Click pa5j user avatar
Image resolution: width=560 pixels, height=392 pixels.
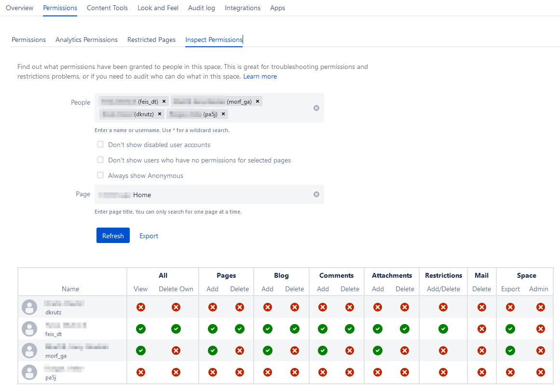click(x=29, y=372)
